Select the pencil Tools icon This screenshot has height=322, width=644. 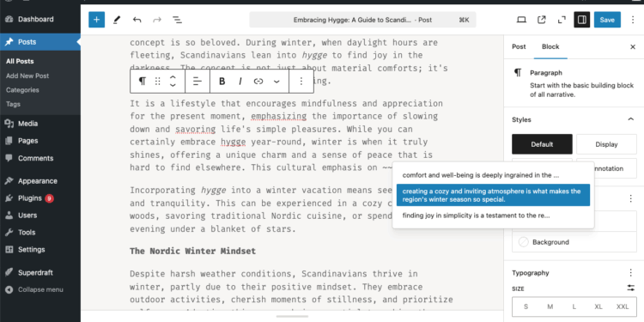[x=117, y=20]
